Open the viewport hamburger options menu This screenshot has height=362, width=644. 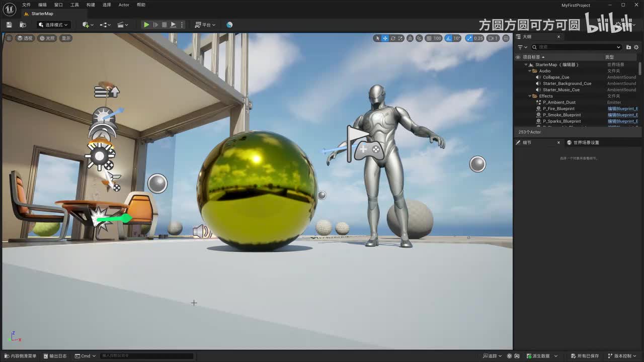click(9, 38)
